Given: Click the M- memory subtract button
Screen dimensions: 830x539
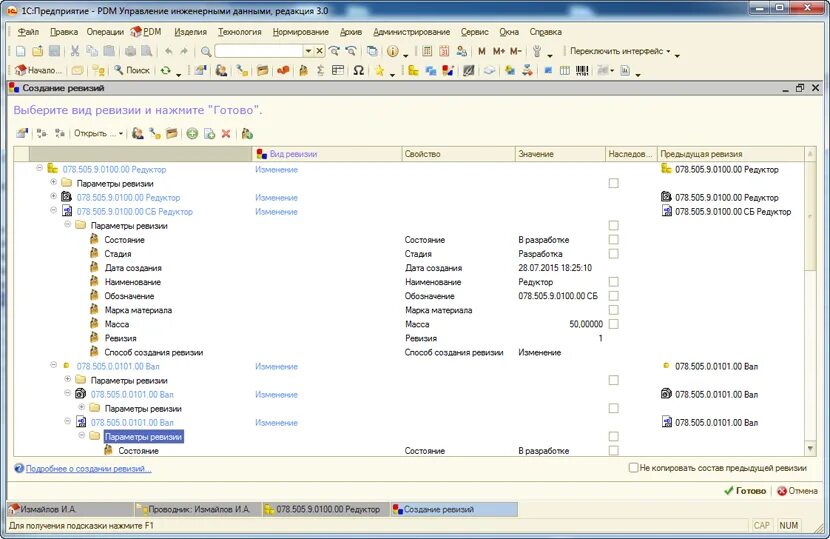Looking at the screenshot, I should tap(516, 51).
